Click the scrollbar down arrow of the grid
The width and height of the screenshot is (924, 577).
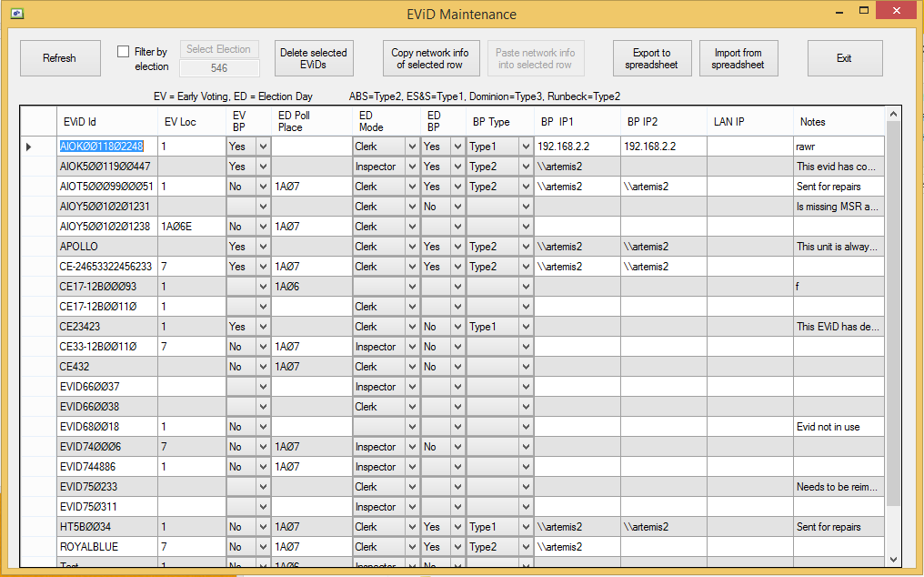[893, 560]
